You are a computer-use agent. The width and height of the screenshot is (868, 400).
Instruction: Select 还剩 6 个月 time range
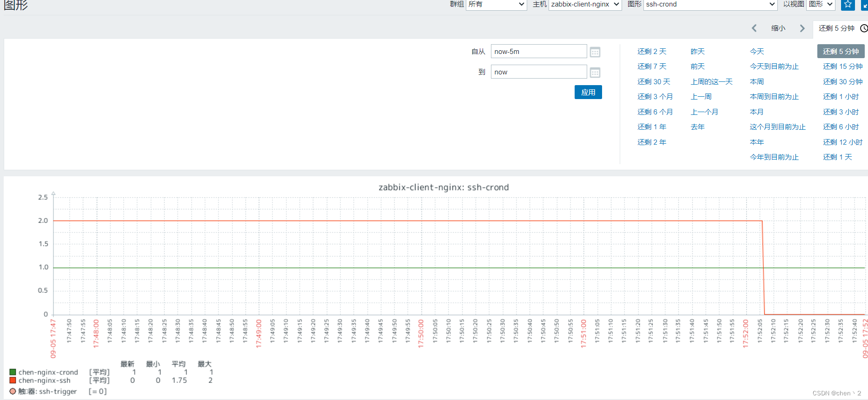[655, 112]
